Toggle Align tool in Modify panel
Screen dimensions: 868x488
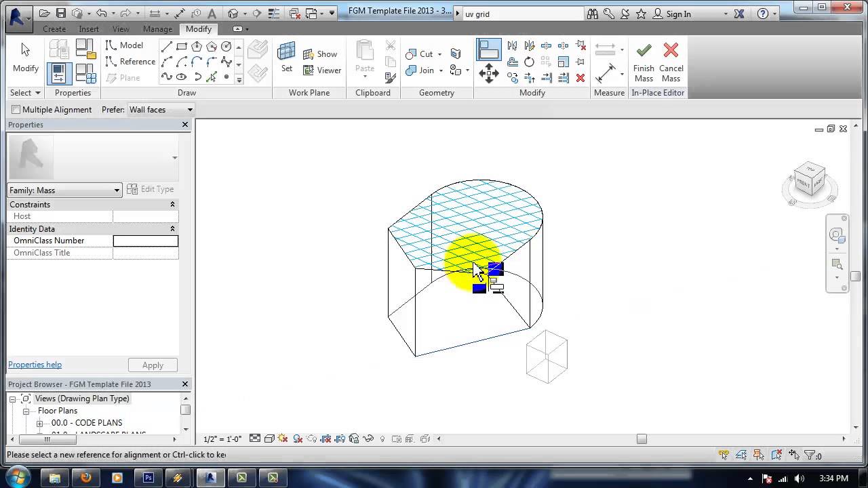click(x=488, y=49)
